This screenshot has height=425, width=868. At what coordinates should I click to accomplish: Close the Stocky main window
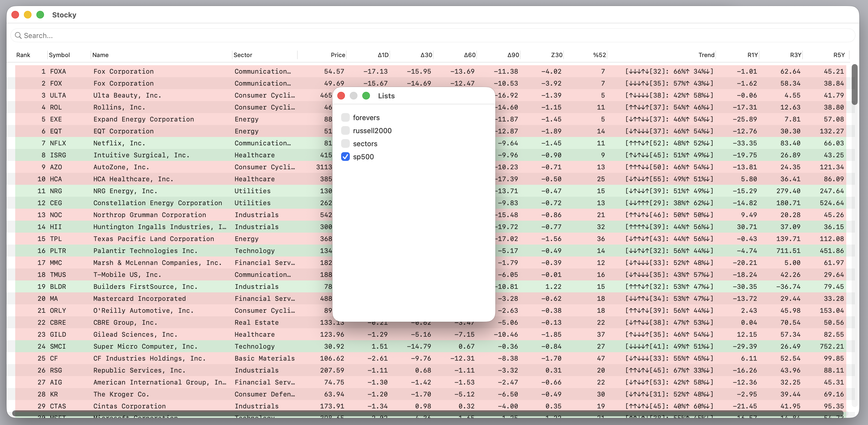click(x=15, y=15)
